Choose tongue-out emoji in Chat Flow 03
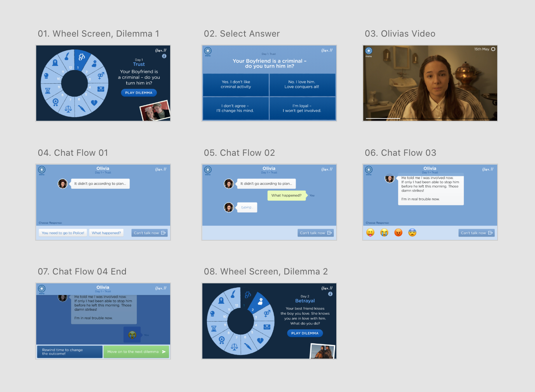 [370, 233]
